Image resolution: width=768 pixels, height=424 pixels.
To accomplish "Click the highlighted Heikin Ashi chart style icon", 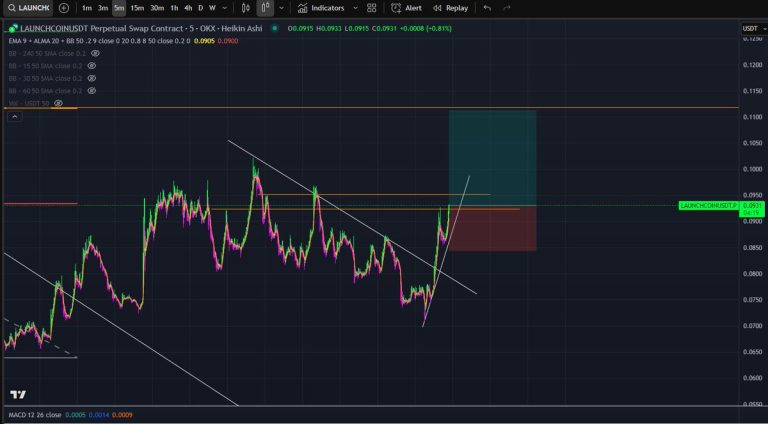I will click(265, 8).
